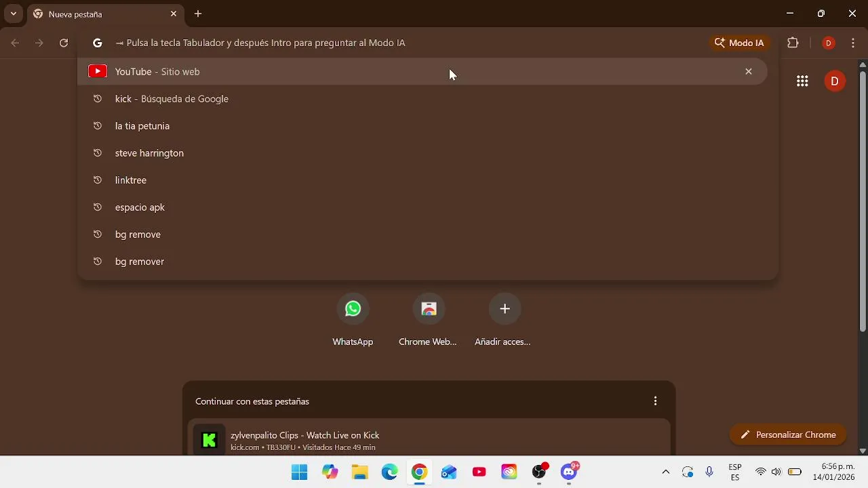This screenshot has height=488, width=868.
Task: Reload the page
Action: click(x=64, y=43)
